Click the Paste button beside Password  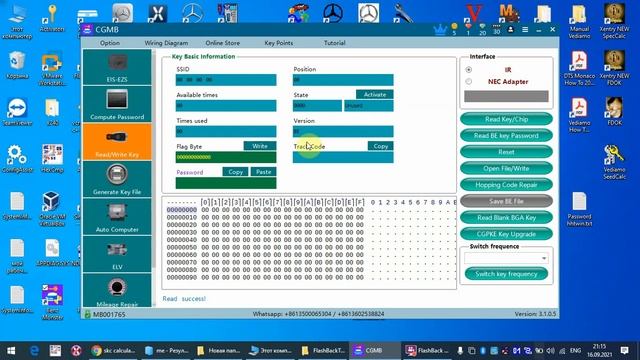(x=263, y=172)
